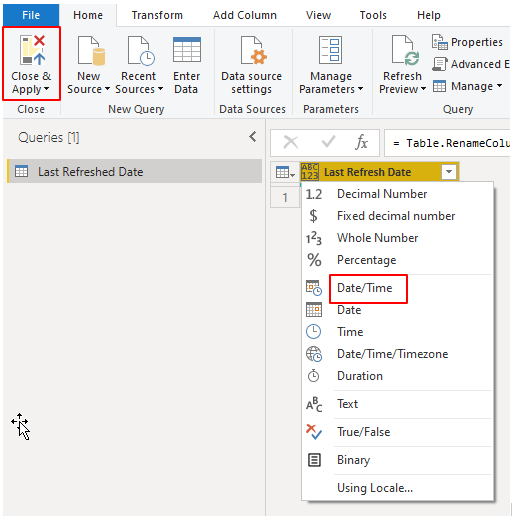Screen dimensions: 515x520
Task: Choose Date/Time/Timezone data type
Action: 397,354
